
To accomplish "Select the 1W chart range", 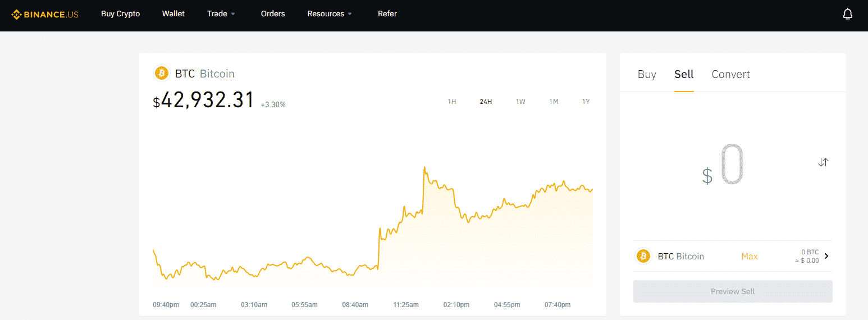I will 520,102.
